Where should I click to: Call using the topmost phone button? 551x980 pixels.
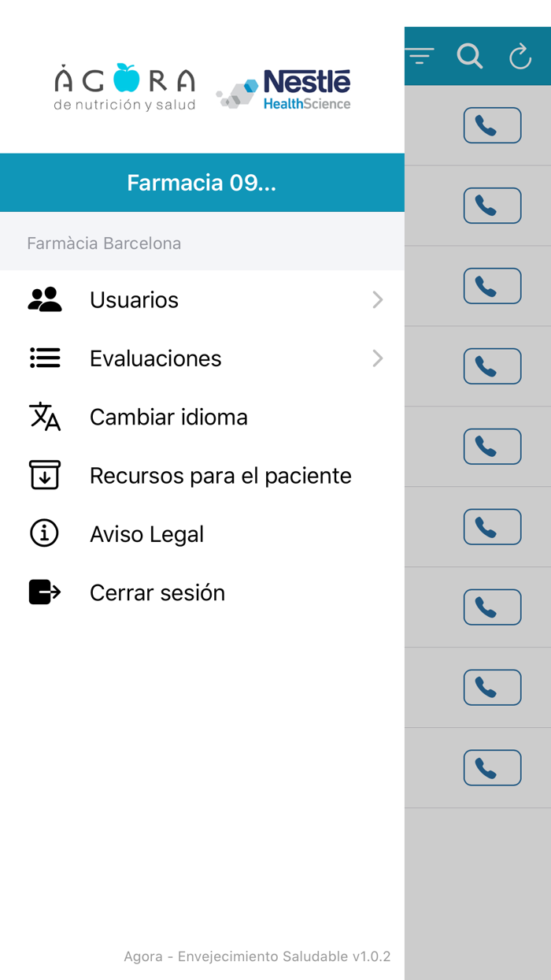tap(493, 124)
